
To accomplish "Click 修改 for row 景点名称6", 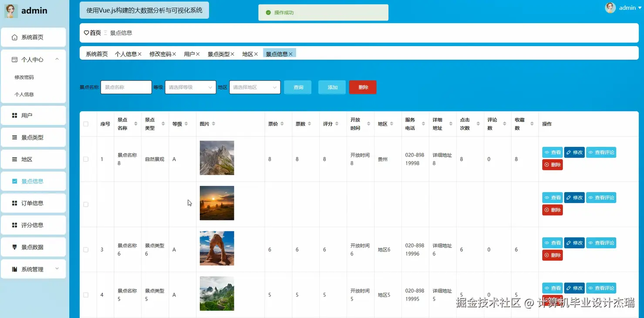I will tap(574, 243).
